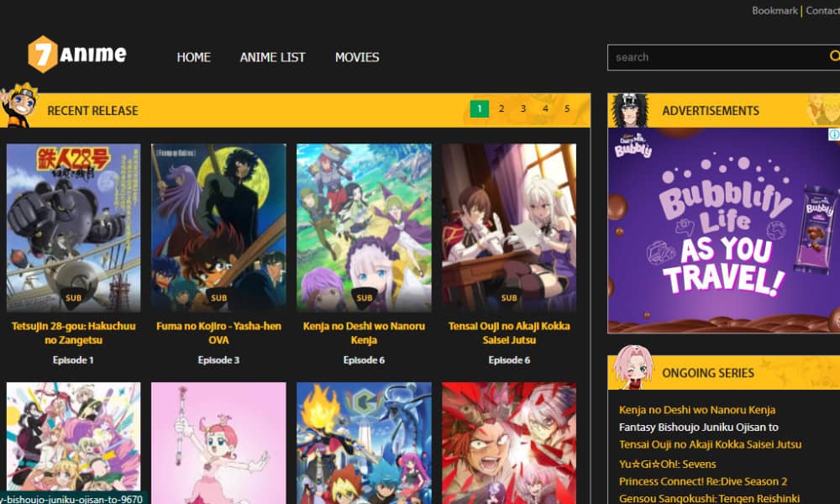This screenshot has width=840, height=504.
Task: Select page 1 of recent releases
Action: (x=480, y=108)
